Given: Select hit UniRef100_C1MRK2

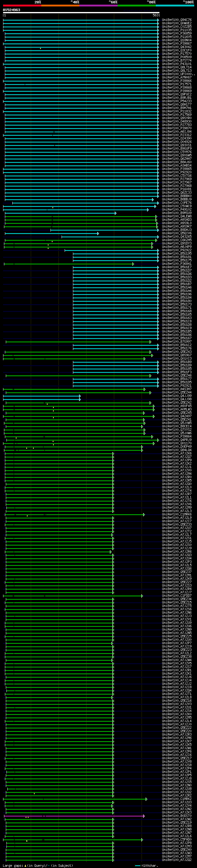Looking at the screenshot, I should pos(177,799).
